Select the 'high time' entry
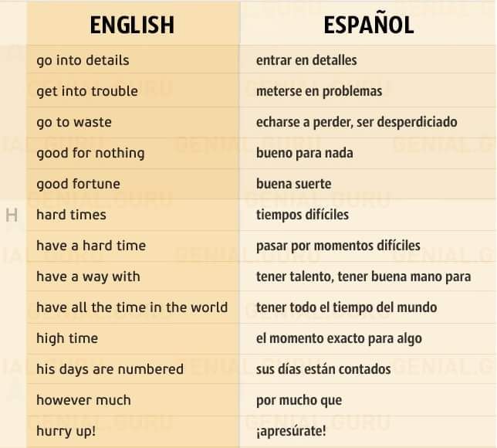Image resolution: width=497 pixels, height=448 pixels. pyautogui.click(x=67, y=338)
